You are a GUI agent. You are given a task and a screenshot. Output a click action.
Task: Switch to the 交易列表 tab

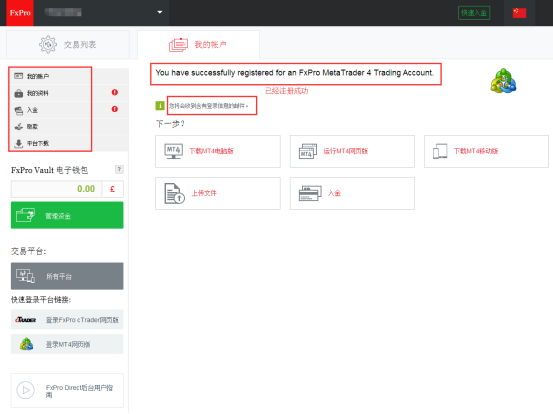pos(68,45)
